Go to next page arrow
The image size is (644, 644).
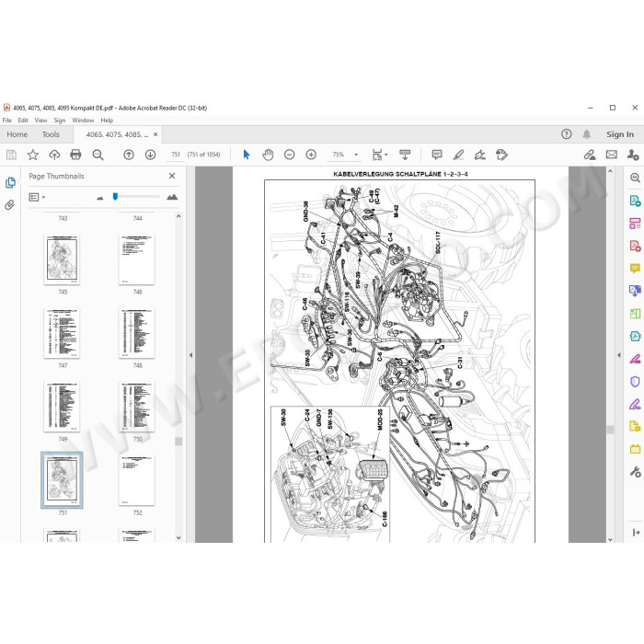pyautogui.click(x=150, y=155)
